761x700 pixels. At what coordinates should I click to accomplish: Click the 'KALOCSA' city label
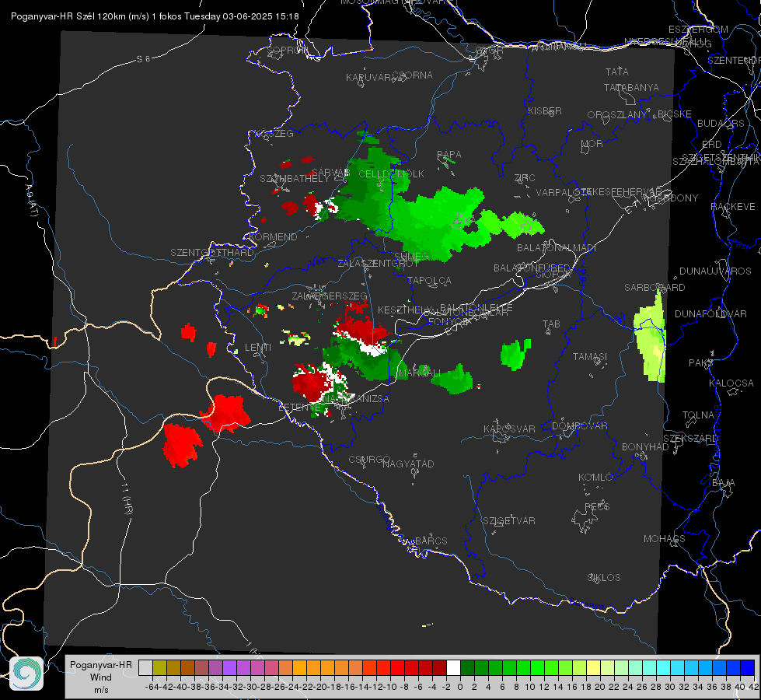tap(731, 383)
